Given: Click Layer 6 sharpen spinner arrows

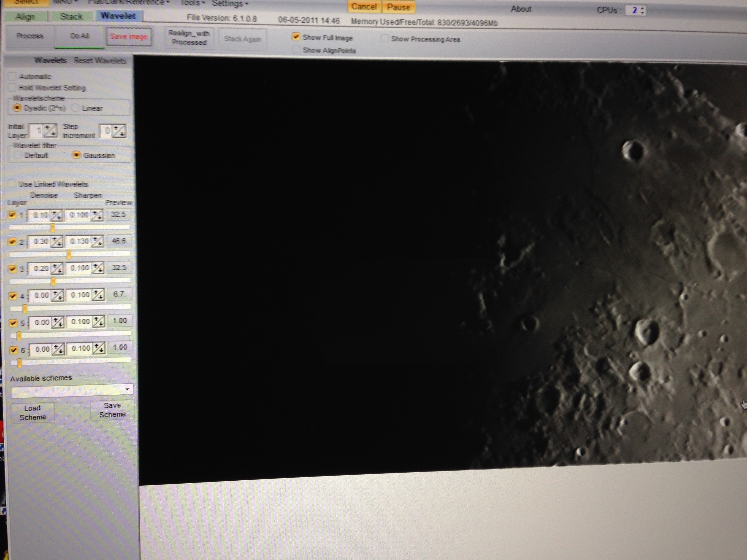Looking at the screenshot, I should [x=99, y=348].
